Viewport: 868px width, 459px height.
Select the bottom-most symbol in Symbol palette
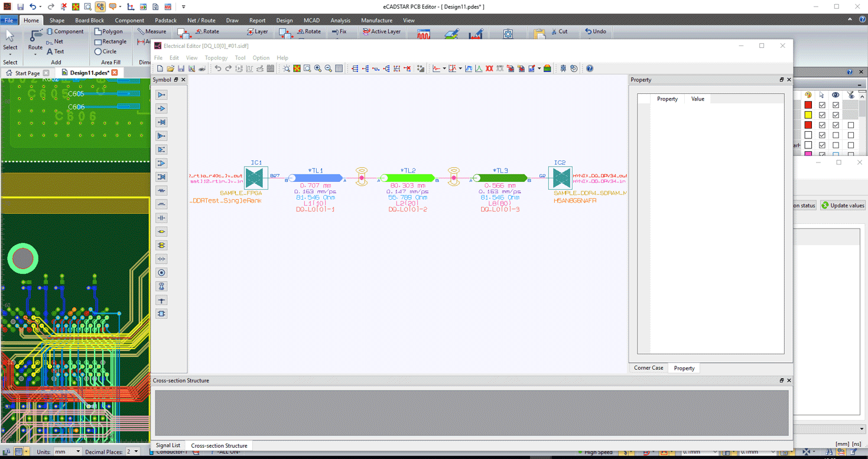click(161, 314)
